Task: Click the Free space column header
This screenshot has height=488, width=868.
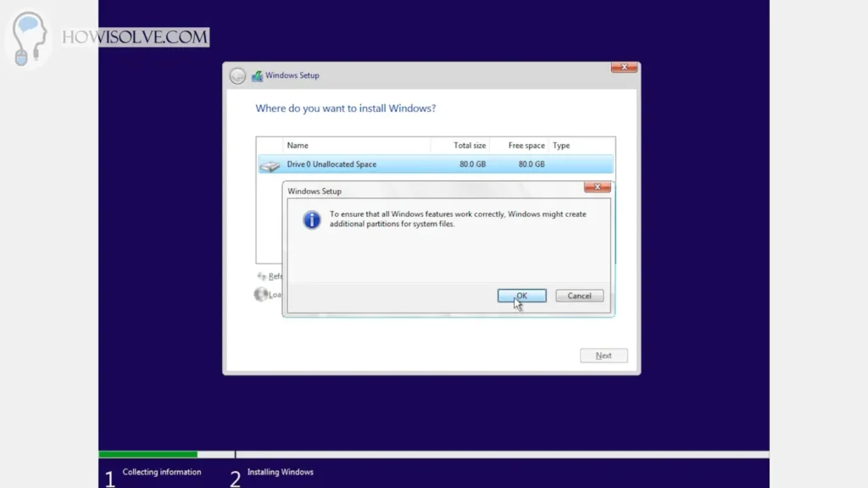Action: coord(526,146)
